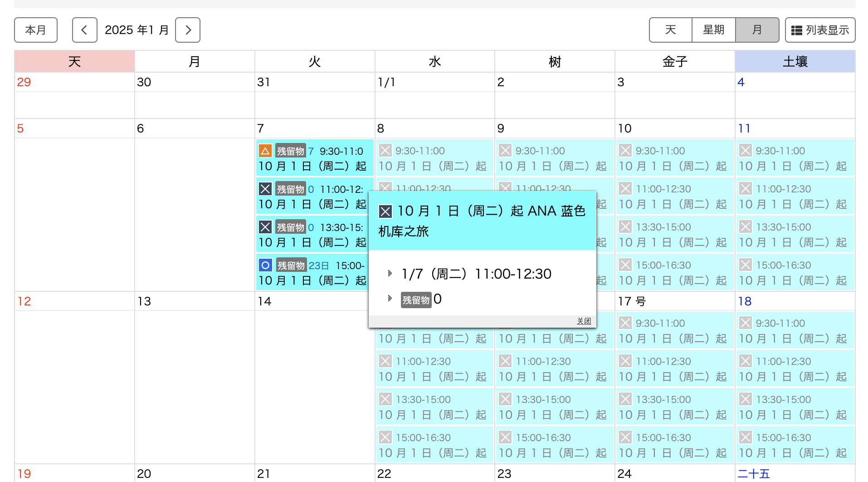
Task: Expand the 残留物 0 arrow in popup
Action: [x=390, y=298]
